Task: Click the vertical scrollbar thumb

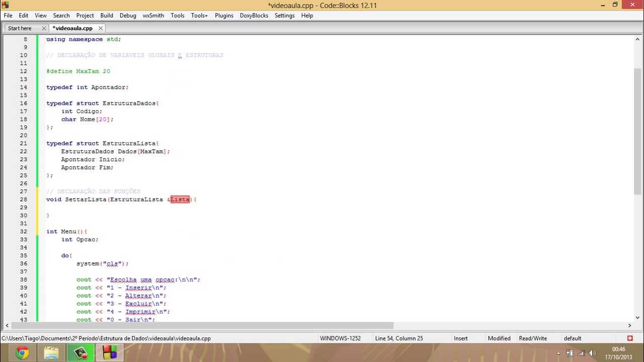Action: click(x=638, y=131)
